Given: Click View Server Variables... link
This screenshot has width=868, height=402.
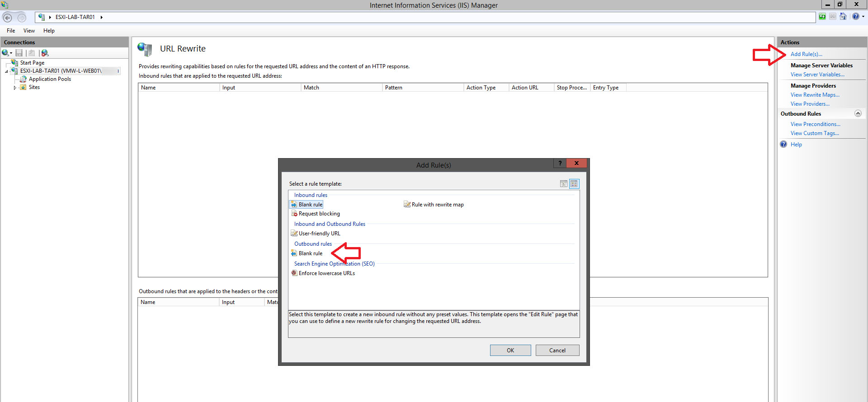Looking at the screenshot, I should click(x=817, y=75).
